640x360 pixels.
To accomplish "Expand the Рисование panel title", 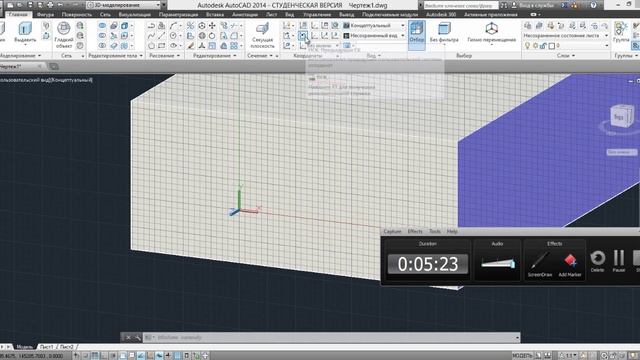I will [x=164, y=56].
